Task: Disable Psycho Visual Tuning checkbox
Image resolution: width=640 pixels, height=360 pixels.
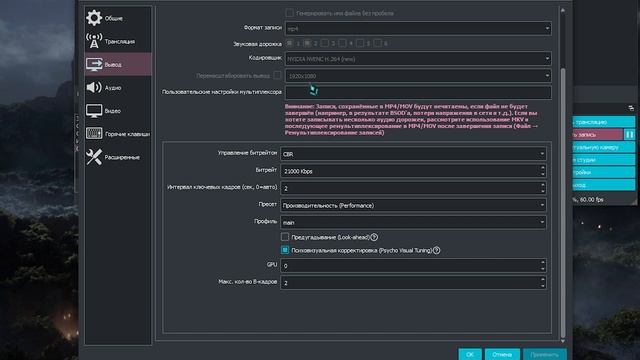Action: point(285,250)
